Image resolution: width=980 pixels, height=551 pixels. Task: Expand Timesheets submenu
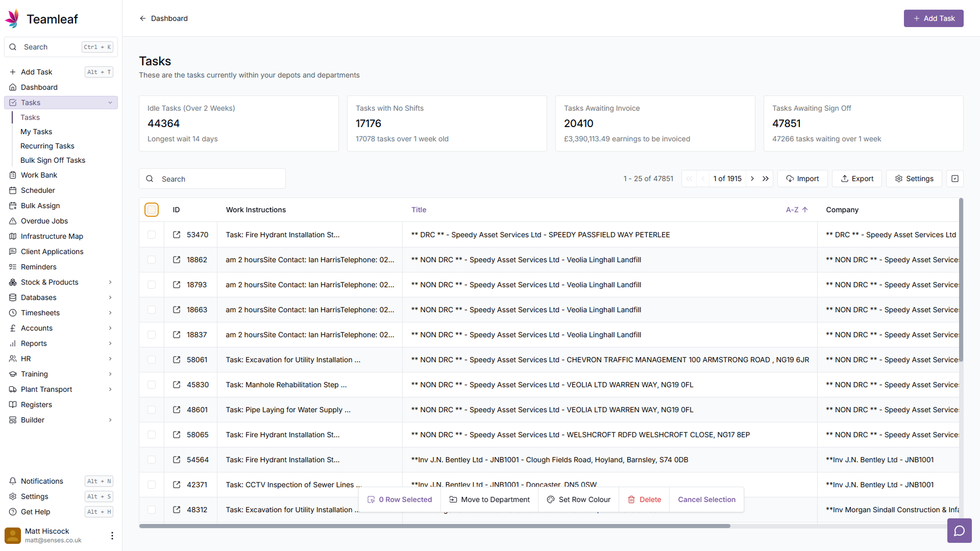[x=110, y=313]
